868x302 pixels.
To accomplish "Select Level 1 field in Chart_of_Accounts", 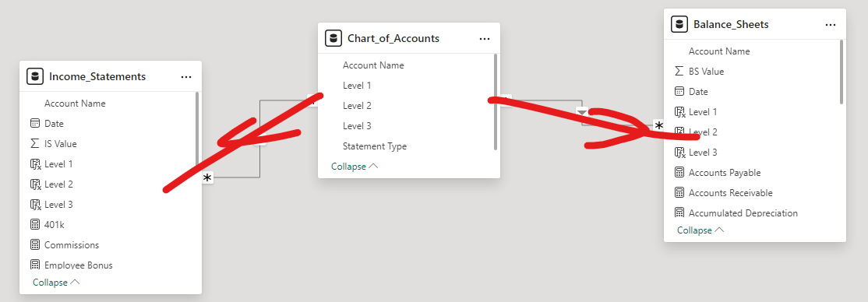I will (357, 86).
